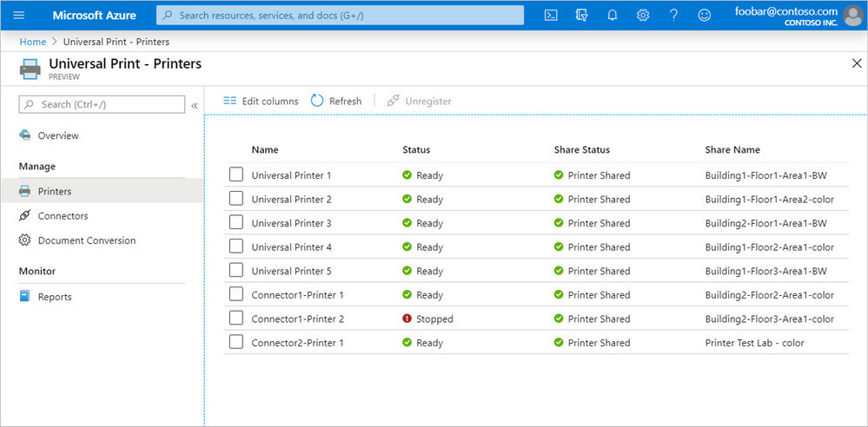The width and height of the screenshot is (868, 427).
Task: Open the notifications bell
Action: click(x=612, y=15)
